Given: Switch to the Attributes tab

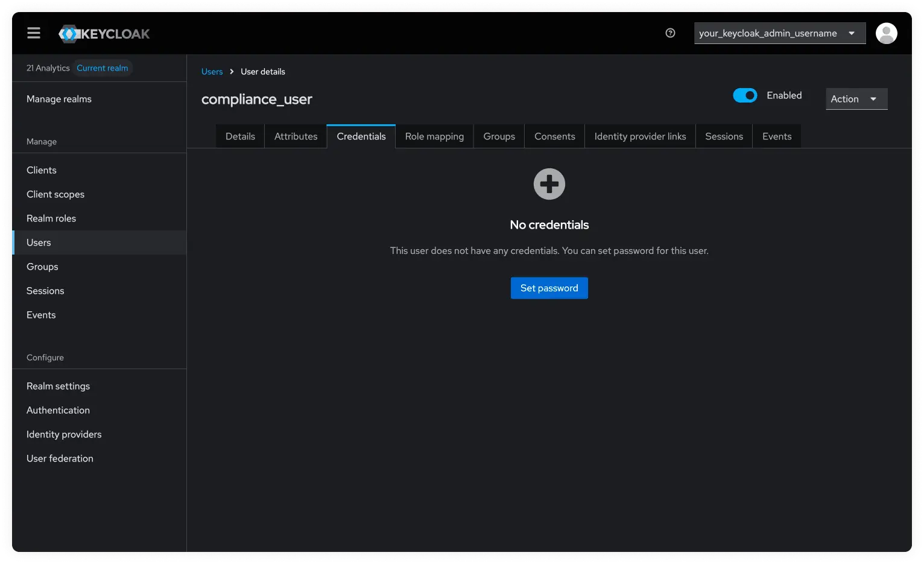Looking at the screenshot, I should coord(296,136).
